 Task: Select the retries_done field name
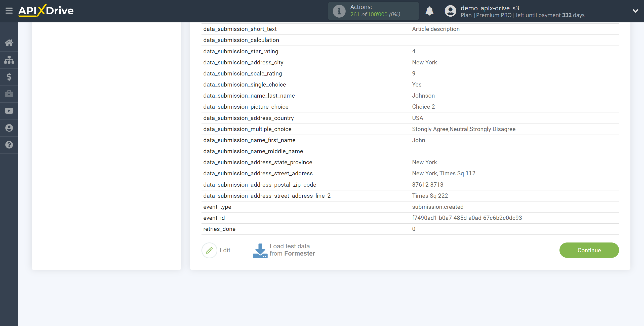coord(219,229)
